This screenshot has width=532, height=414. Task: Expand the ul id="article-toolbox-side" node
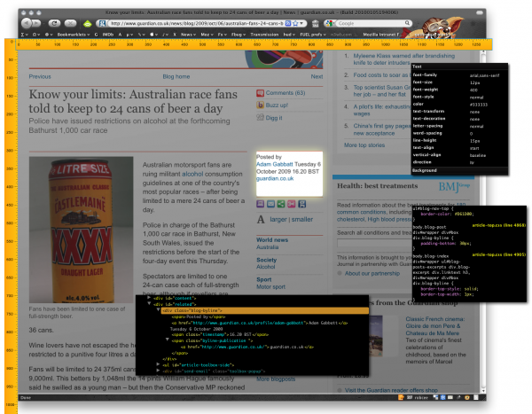click(156, 363)
